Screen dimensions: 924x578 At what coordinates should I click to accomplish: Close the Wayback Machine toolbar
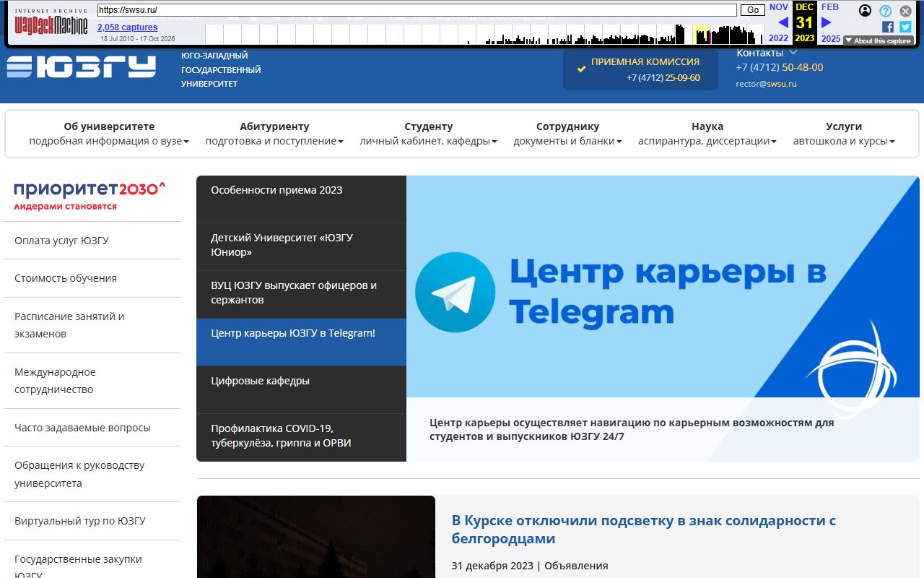point(905,11)
